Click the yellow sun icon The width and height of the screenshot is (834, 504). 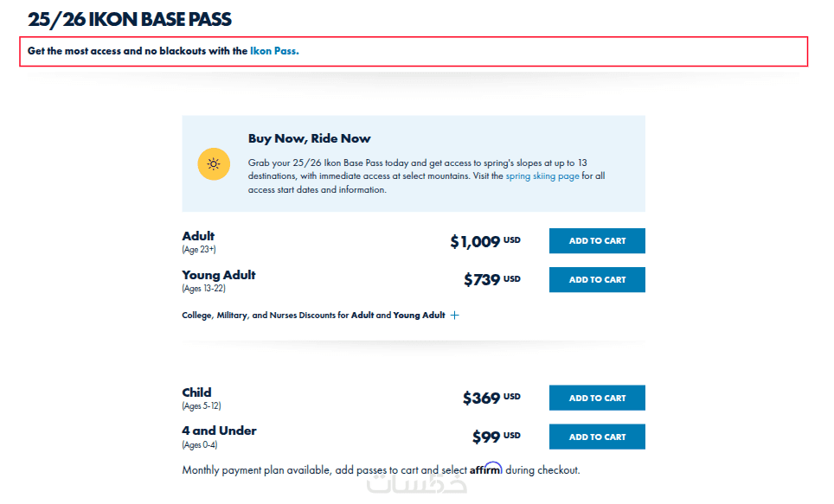coord(214,164)
